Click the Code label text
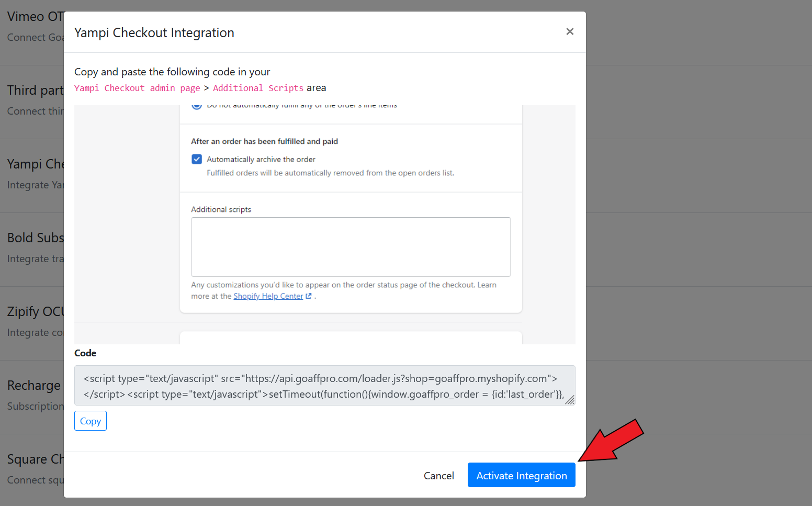This screenshot has width=812, height=506. tap(85, 353)
